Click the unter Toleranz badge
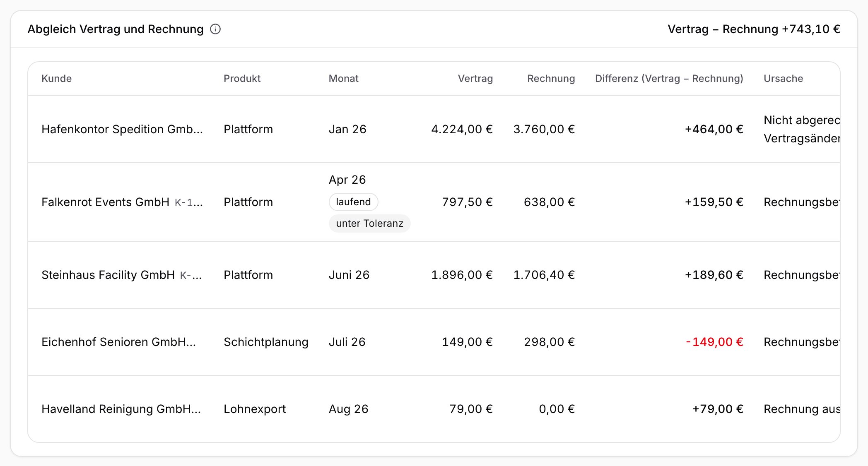Image resolution: width=868 pixels, height=466 pixels. click(369, 223)
